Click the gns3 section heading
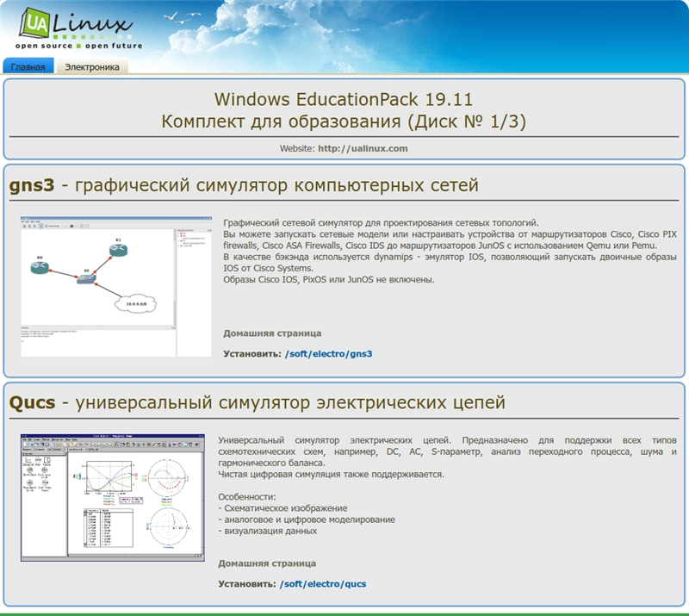The height and width of the screenshot is (616, 689). click(x=244, y=185)
